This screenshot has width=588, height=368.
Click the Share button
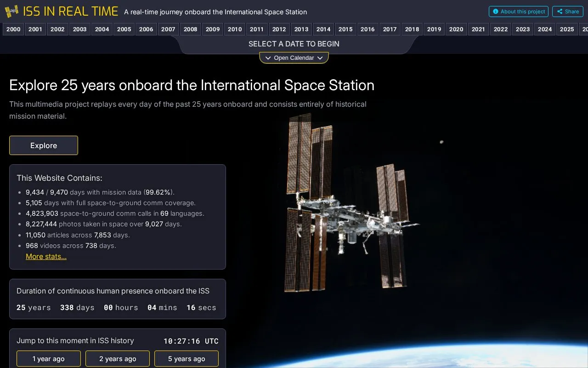(568, 11)
